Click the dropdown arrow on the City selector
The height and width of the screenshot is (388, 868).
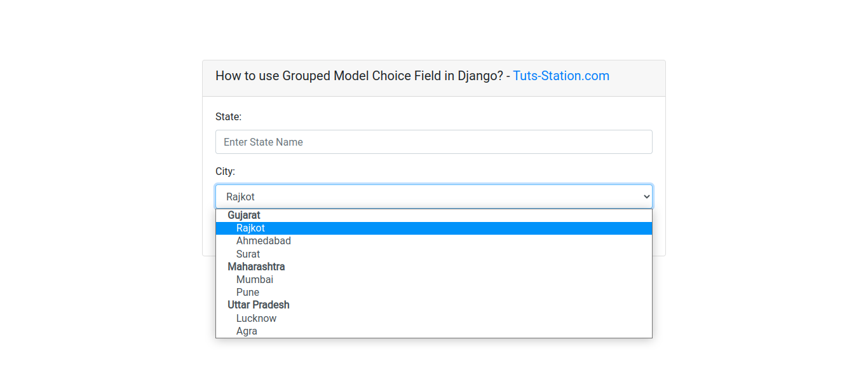coord(646,196)
